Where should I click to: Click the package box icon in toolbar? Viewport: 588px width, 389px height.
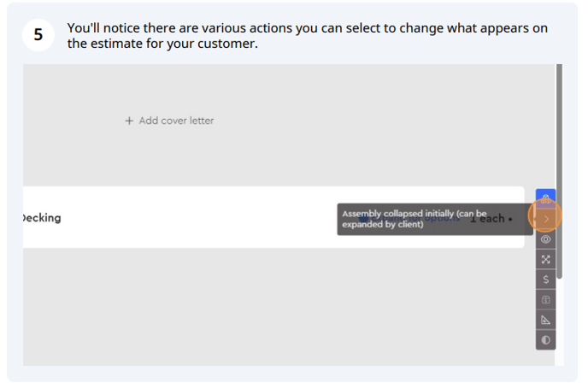545,300
